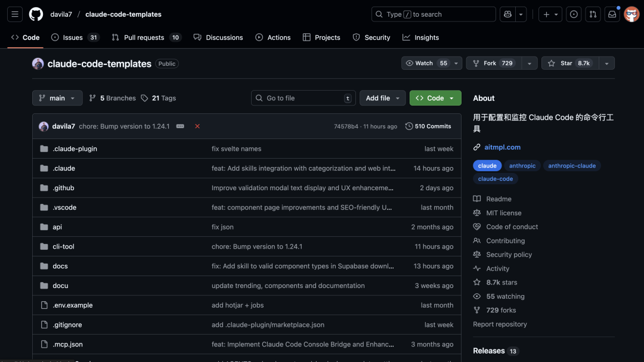Visit the aitmpl.com website link

click(503, 147)
